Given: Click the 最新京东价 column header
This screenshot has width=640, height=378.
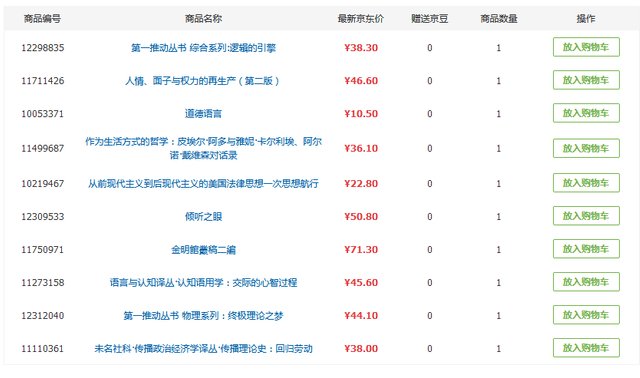Looking at the screenshot, I should (x=361, y=19).
